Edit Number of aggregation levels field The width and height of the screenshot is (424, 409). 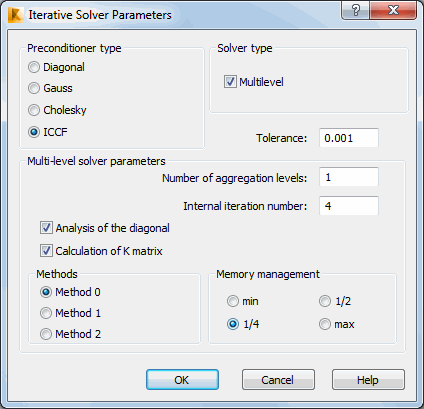click(349, 177)
